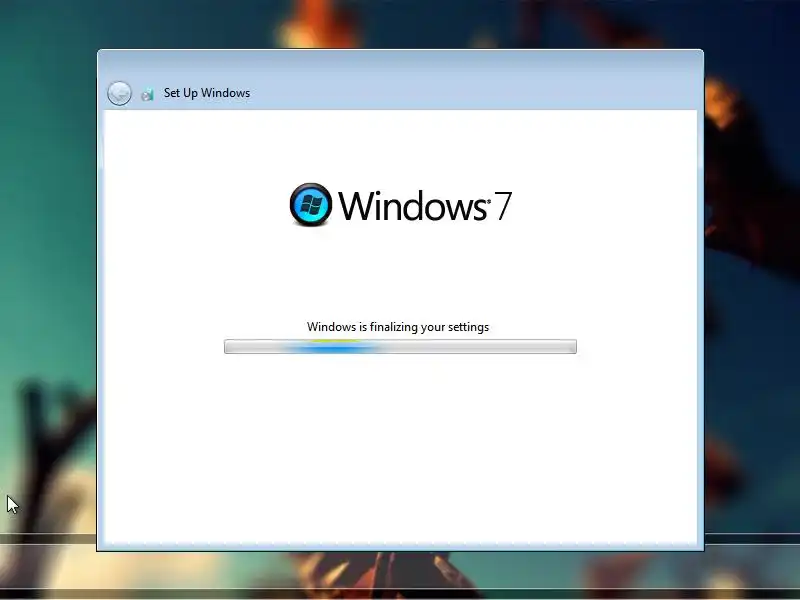
Task: Click the back arrow button in Set Up Windows
Action: tap(119, 93)
